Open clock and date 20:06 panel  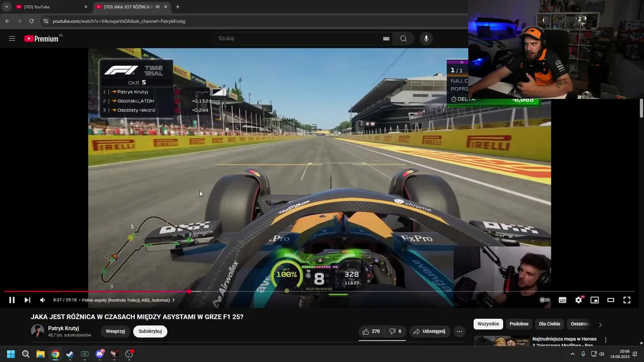(620, 354)
